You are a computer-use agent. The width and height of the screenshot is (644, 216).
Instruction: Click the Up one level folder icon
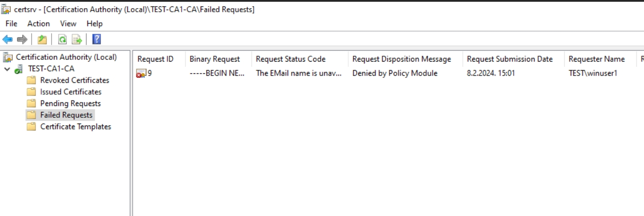pos(42,39)
